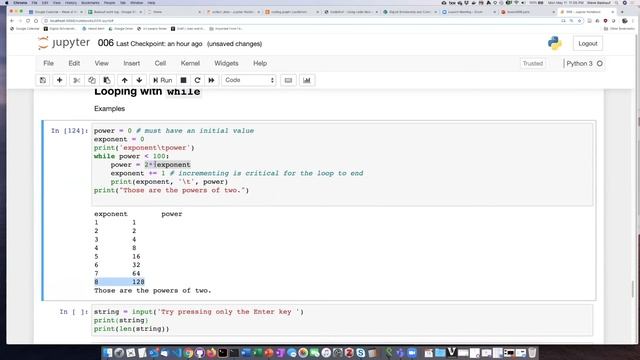Screen dimensions: 640x360
Task: Open the Help menu in Jupyter
Action: (260, 63)
